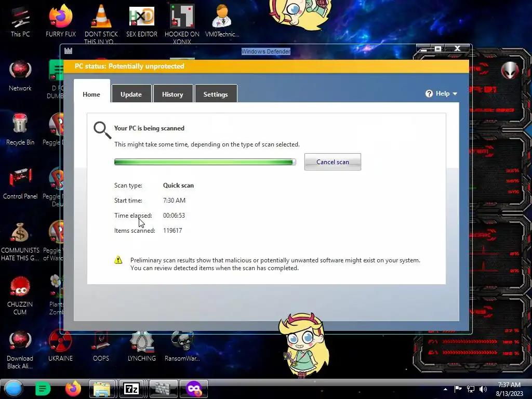Screen dimensions: 532x399
Task: Open the This PC desktop icon
Action: [20, 21]
